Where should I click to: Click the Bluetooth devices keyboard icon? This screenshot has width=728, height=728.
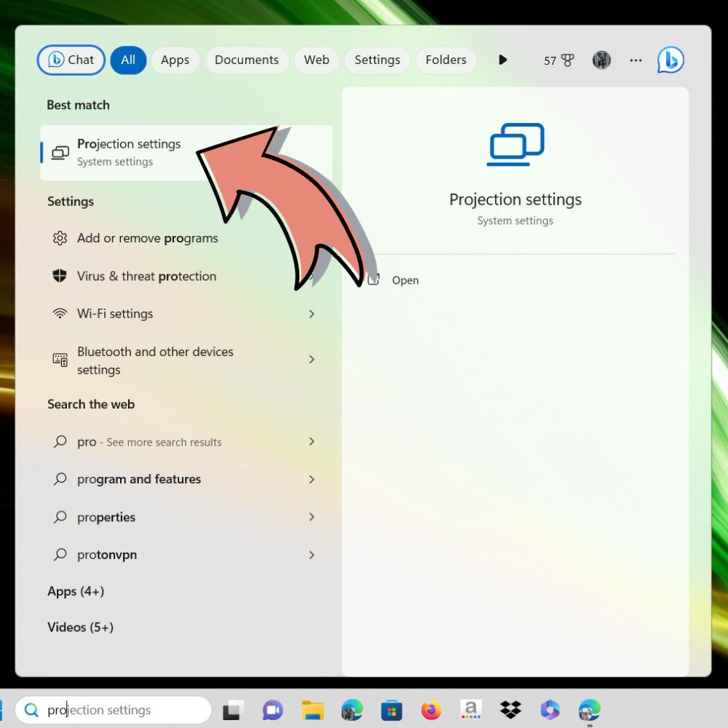tap(60, 360)
